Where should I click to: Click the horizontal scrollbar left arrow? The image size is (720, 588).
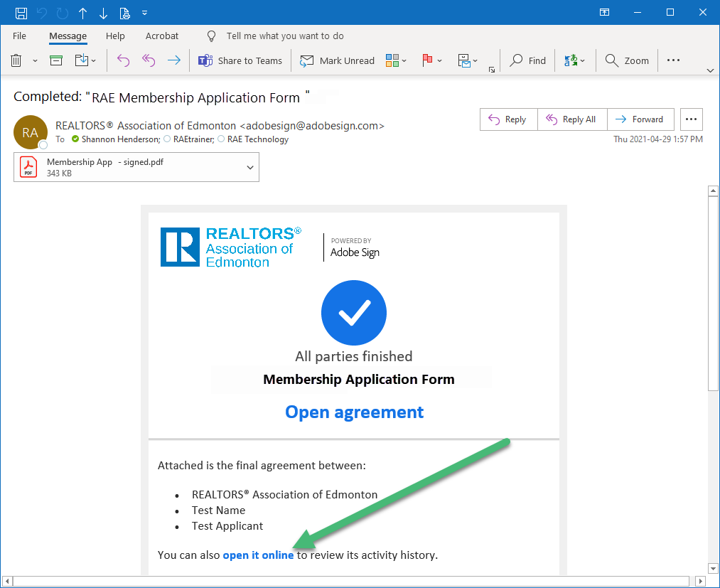(6, 581)
